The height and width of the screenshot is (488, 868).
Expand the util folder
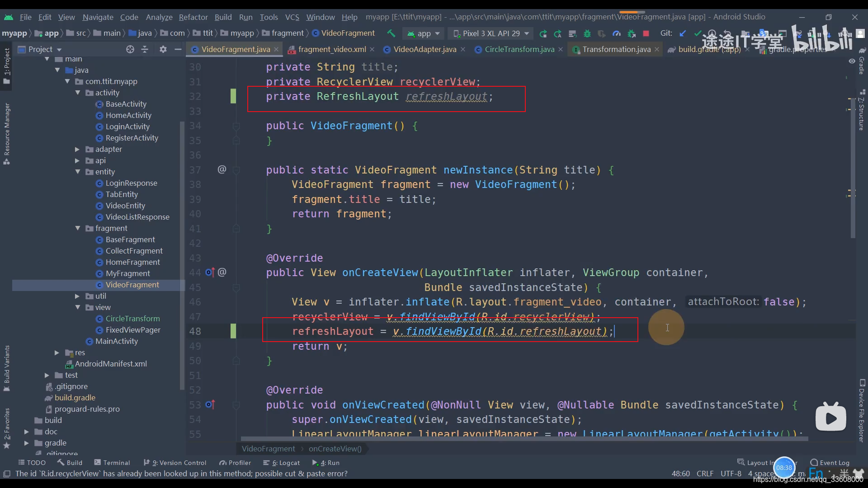click(x=77, y=296)
